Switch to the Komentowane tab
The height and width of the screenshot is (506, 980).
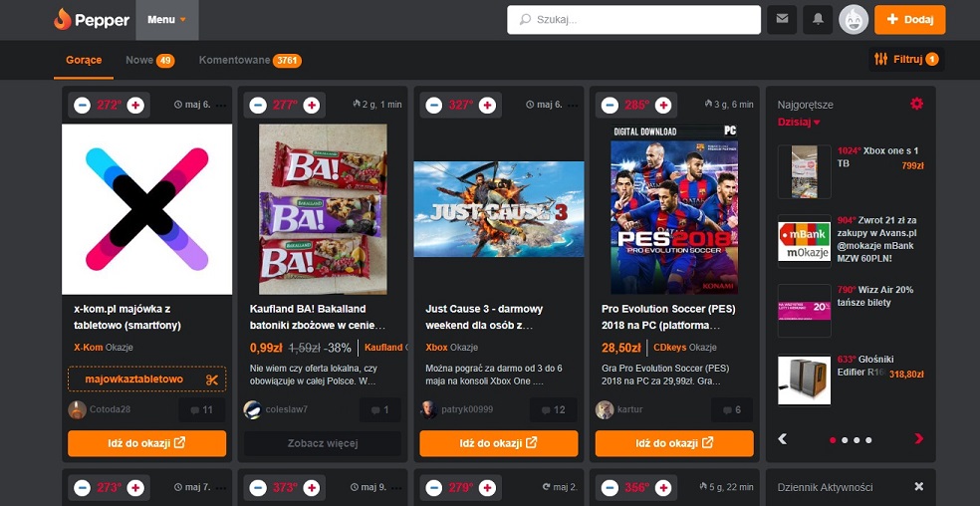(x=250, y=60)
